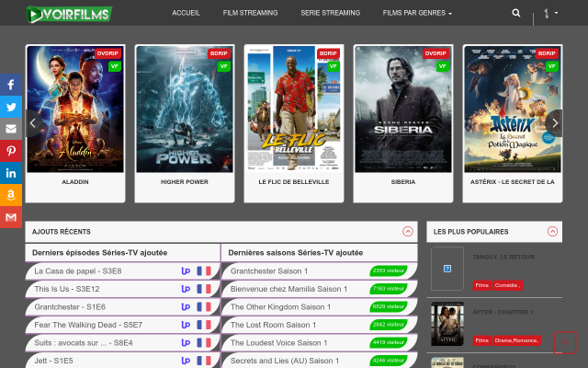The height and width of the screenshot is (368, 588).
Task: Click the 7163 visiteur badge
Action: pos(389,289)
